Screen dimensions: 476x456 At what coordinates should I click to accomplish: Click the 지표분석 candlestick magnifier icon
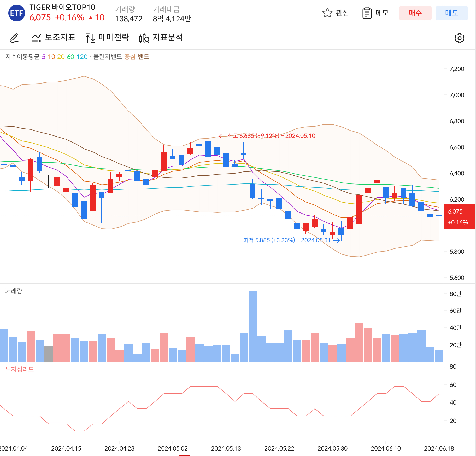coord(144,38)
